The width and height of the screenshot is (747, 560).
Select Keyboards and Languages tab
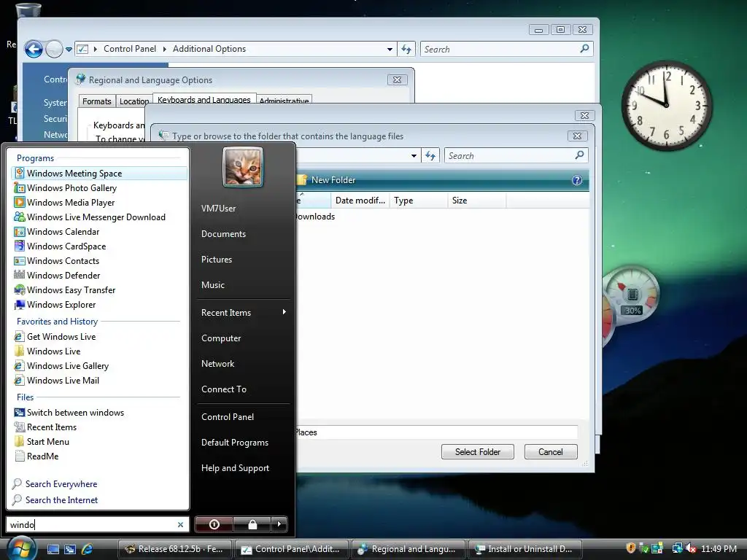pos(204,99)
